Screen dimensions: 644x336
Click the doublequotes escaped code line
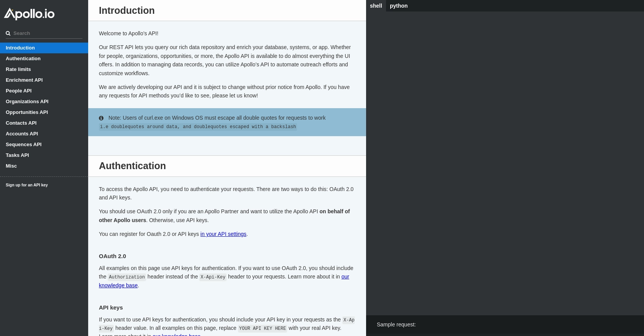pos(198,127)
